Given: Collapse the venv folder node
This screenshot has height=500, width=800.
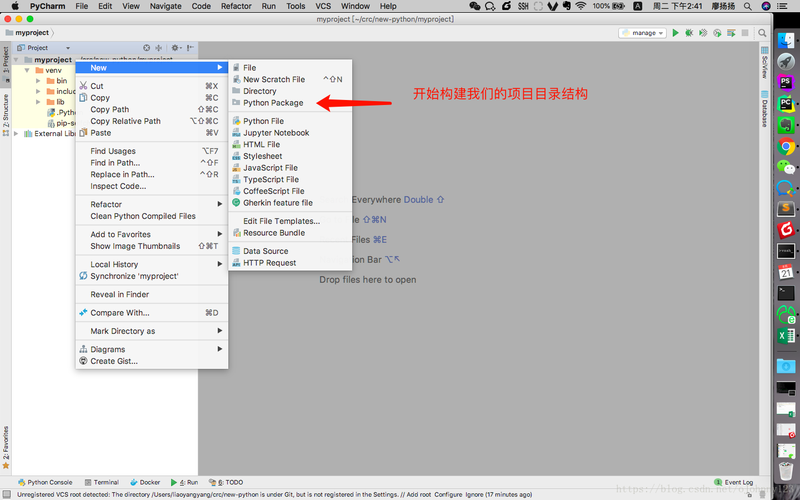Looking at the screenshot, I should pos(27,70).
